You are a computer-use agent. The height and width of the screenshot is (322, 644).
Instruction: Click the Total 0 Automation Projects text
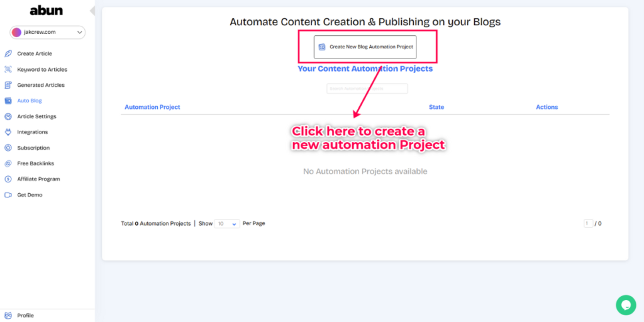click(156, 224)
